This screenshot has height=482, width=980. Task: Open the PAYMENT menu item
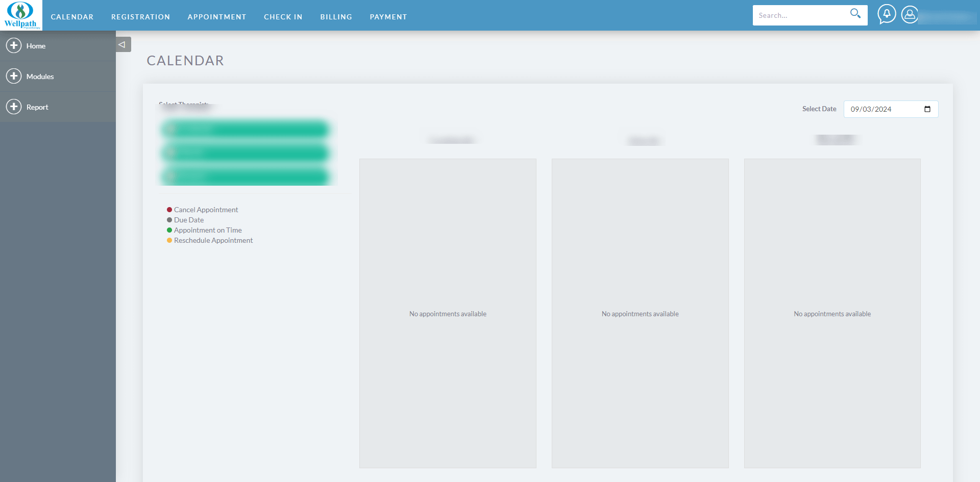[x=388, y=17]
